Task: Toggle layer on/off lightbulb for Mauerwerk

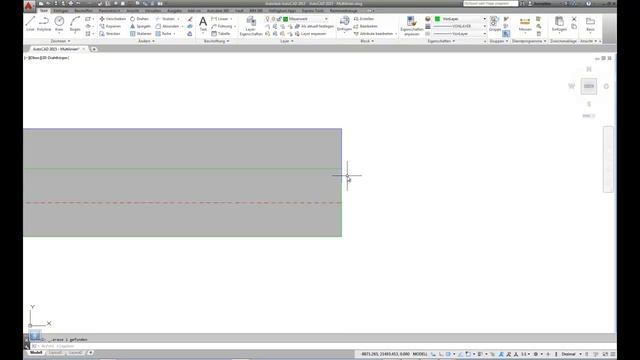Action: coord(267,19)
